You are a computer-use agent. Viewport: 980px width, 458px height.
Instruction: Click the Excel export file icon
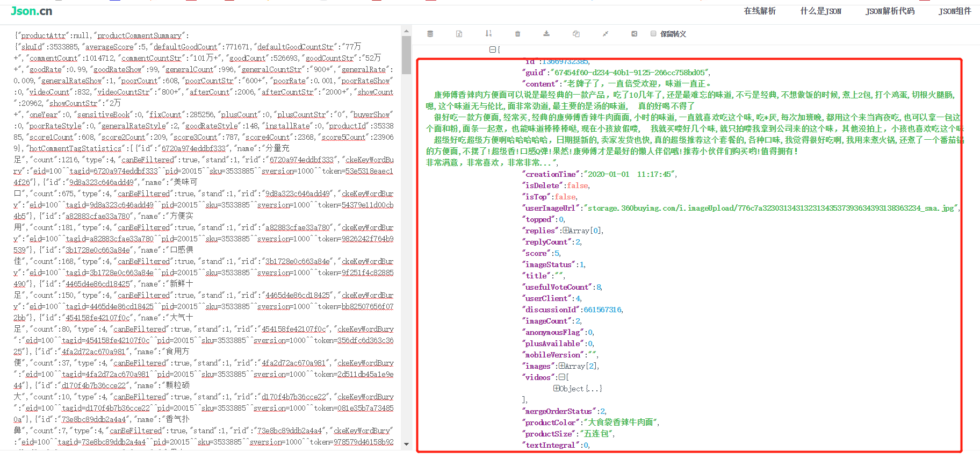pyautogui.click(x=459, y=34)
